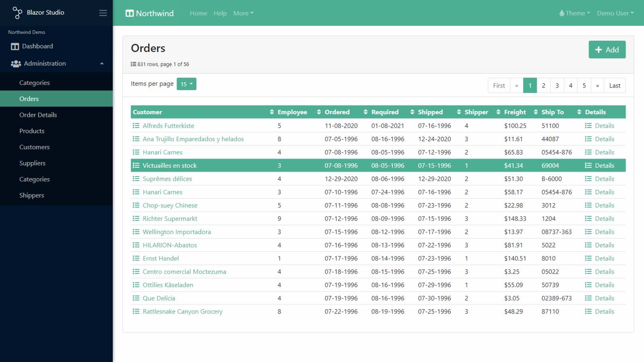This screenshot has width=644, height=362.
Task: Go to page 3 of orders
Action: click(x=557, y=86)
